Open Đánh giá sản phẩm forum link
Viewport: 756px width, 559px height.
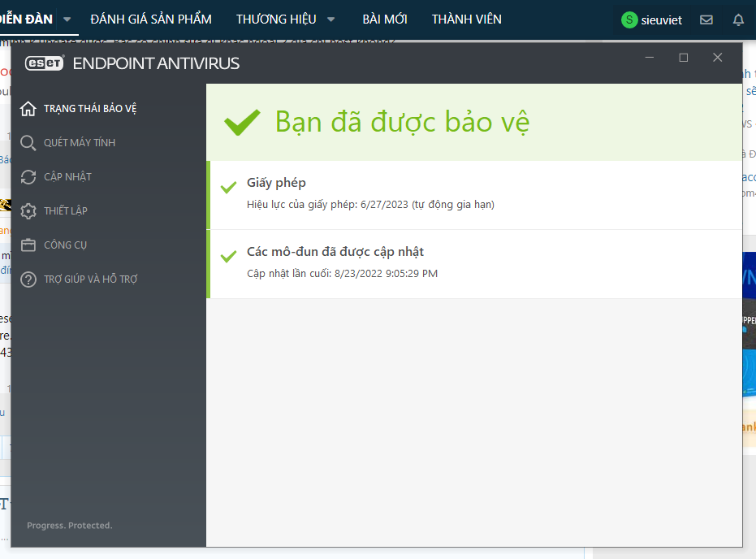tap(151, 19)
